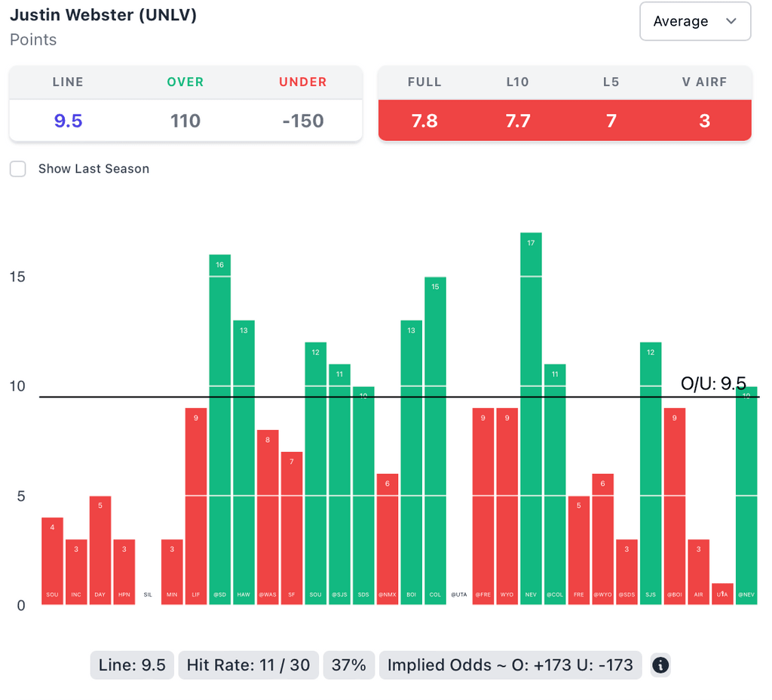This screenshot has height=700, width=772.
Task: Open the Average dropdown
Action: click(x=694, y=21)
